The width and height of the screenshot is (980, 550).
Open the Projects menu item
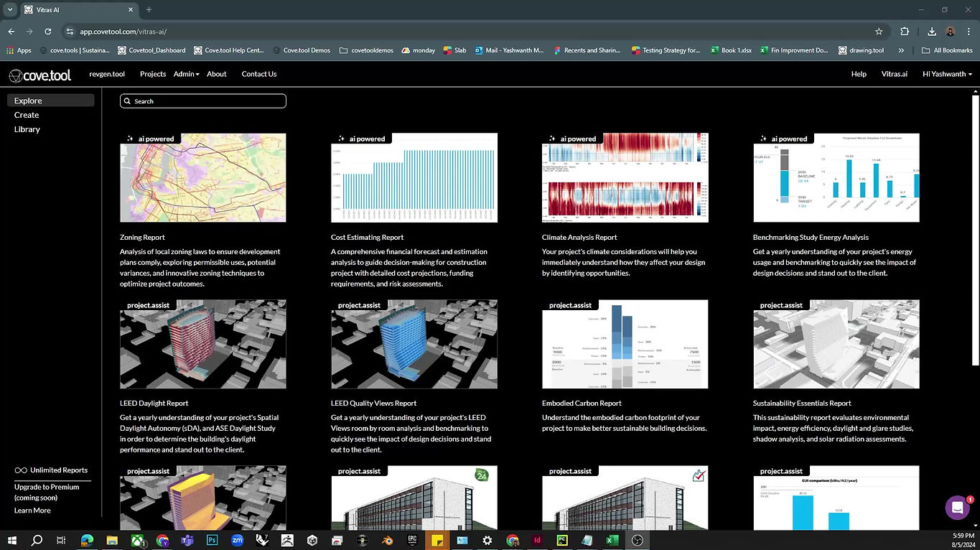tap(153, 74)
